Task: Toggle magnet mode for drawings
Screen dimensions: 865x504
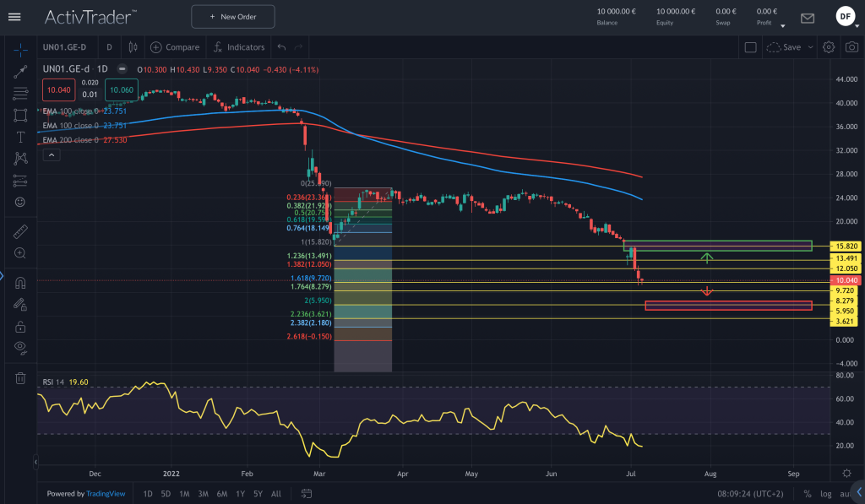Action: click(20, 283)
